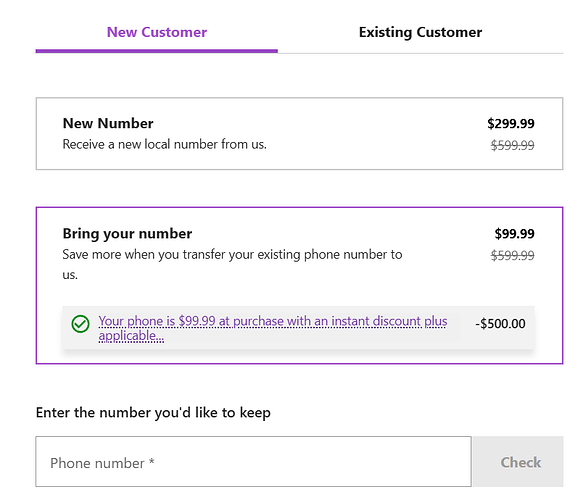Click the purple underline beneath New Customer
Screen dimensions: 577x500
click(157, 51)
